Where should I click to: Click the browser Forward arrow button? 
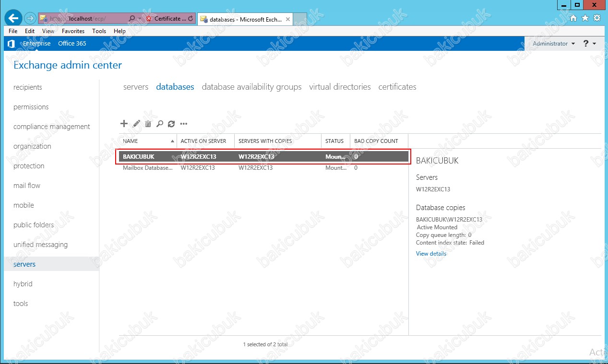(30, 19)
